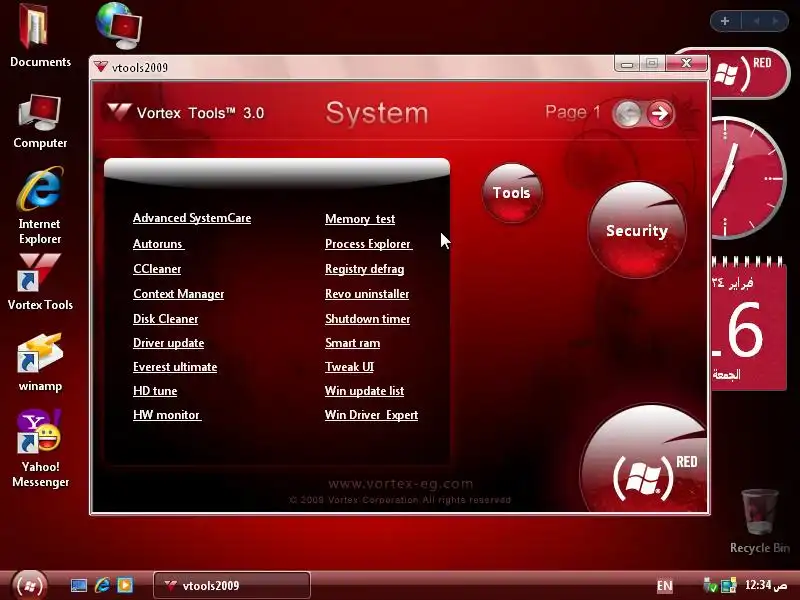Open the Start menu orb

pos(29,585)
